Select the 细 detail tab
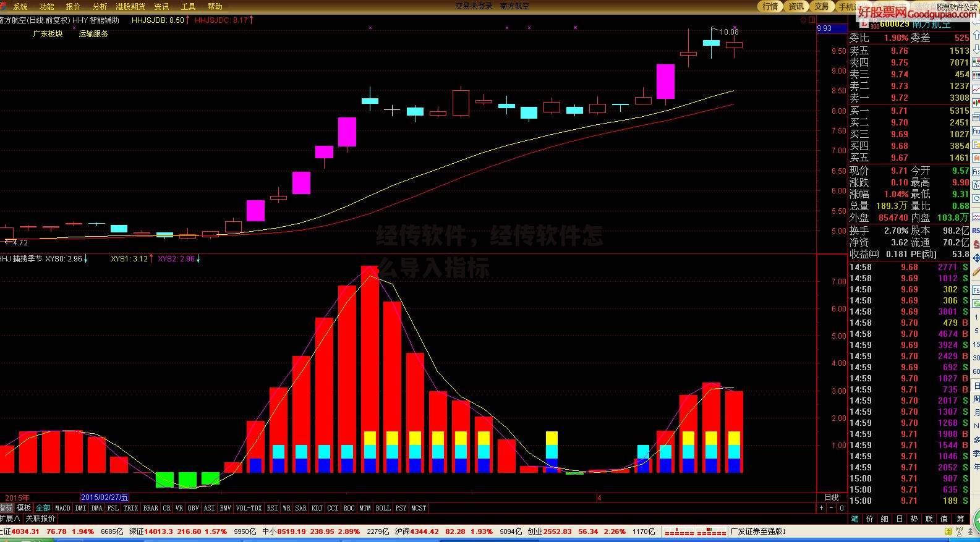The image size is (980, 542). [884, 519]
